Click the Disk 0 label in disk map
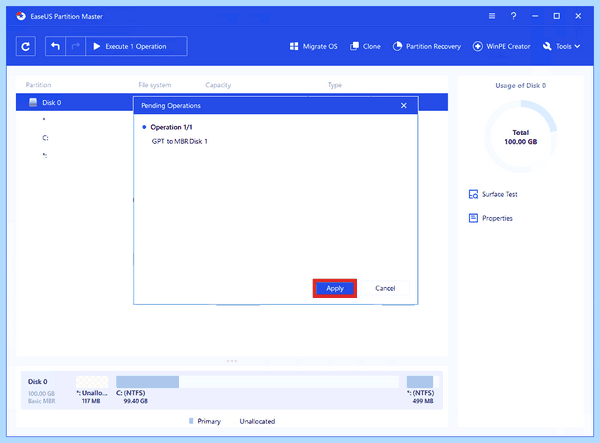Image resolution: width=600 pixels, height=443 pixels. (x=38, y=381)
